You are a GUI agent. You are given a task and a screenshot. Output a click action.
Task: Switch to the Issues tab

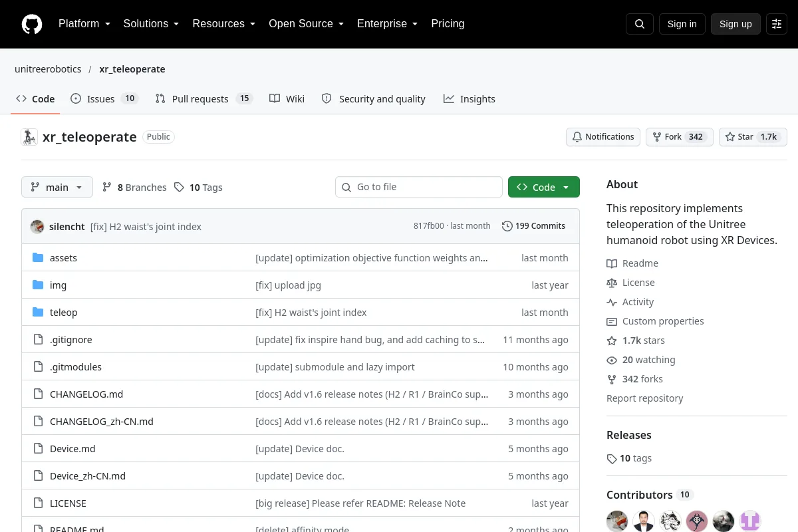pyautogui.click(x=104, y=99)
